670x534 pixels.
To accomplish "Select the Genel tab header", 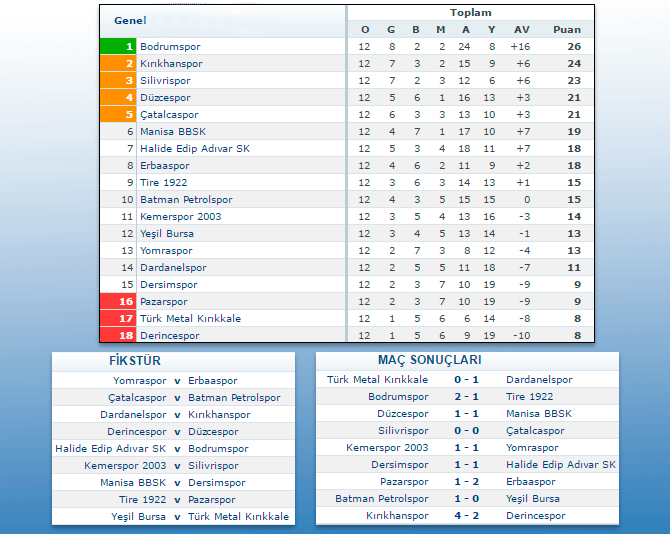I will tap(130, 21).
